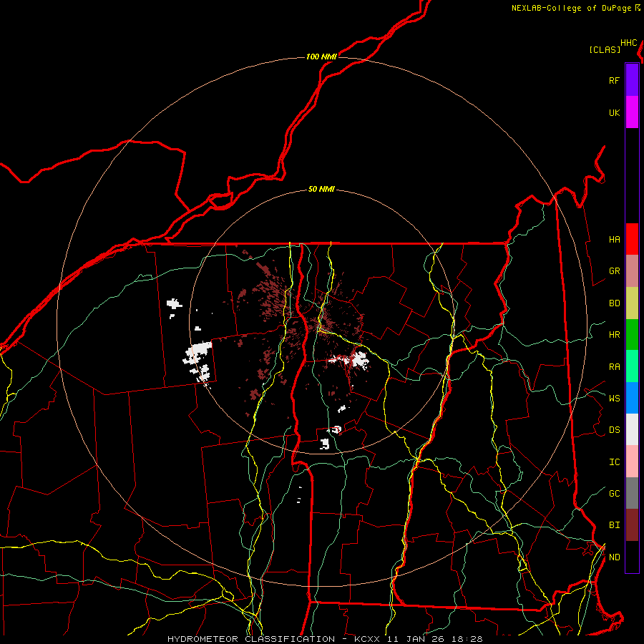Screen dimensions: 644x644
Task: Click the 100 NMI range ring label
Action: tap(321, 57)
